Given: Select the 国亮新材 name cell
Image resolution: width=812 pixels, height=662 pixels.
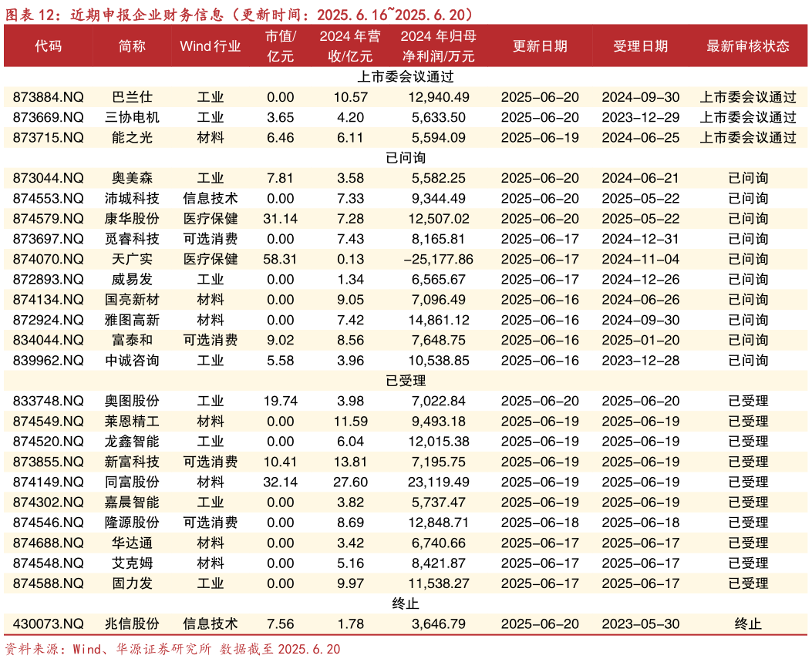Looking at the screenshot, I should click(x=132, y=300).
